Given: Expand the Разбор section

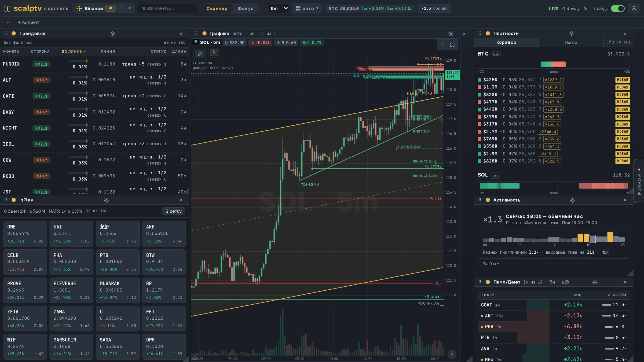Looking at the screenshot, I should tap(491, 264).
